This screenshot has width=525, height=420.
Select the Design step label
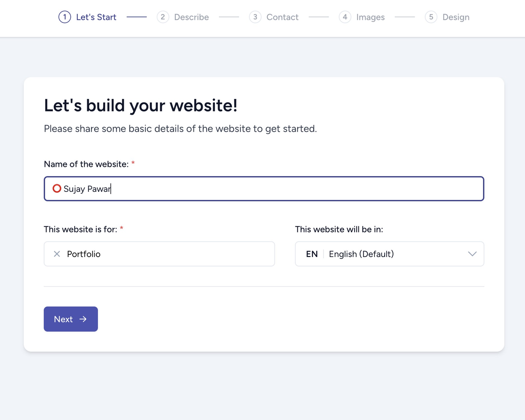[456, 17]
